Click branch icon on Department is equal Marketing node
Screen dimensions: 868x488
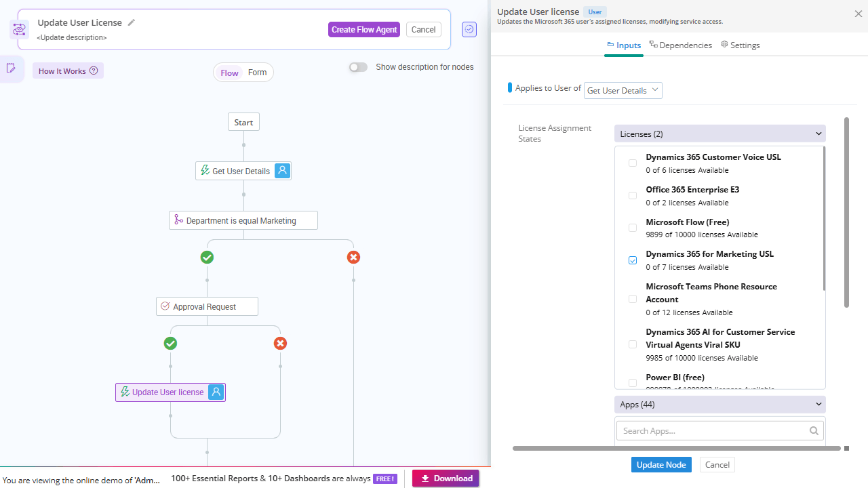coord(178,220)
